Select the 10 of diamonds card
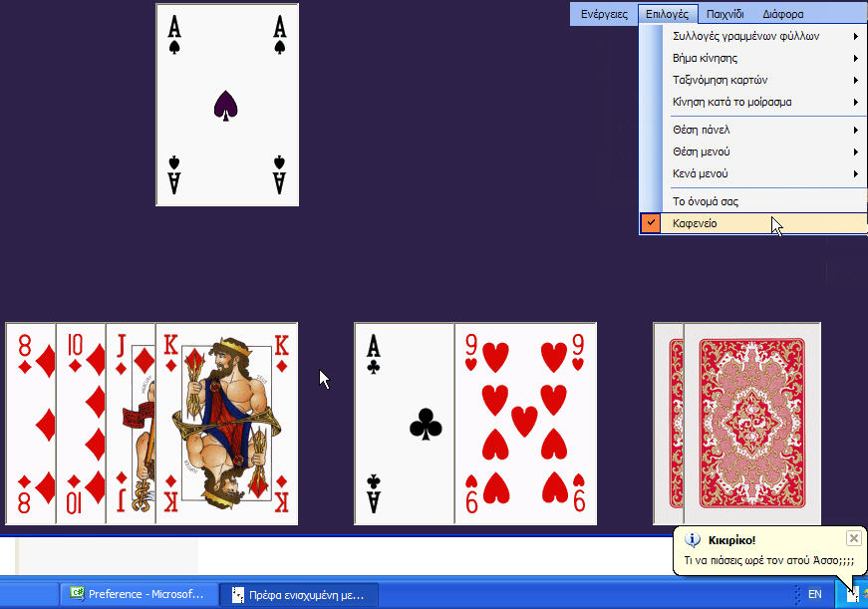Viewport: 868px width, 609px height. tap(81, 424)
